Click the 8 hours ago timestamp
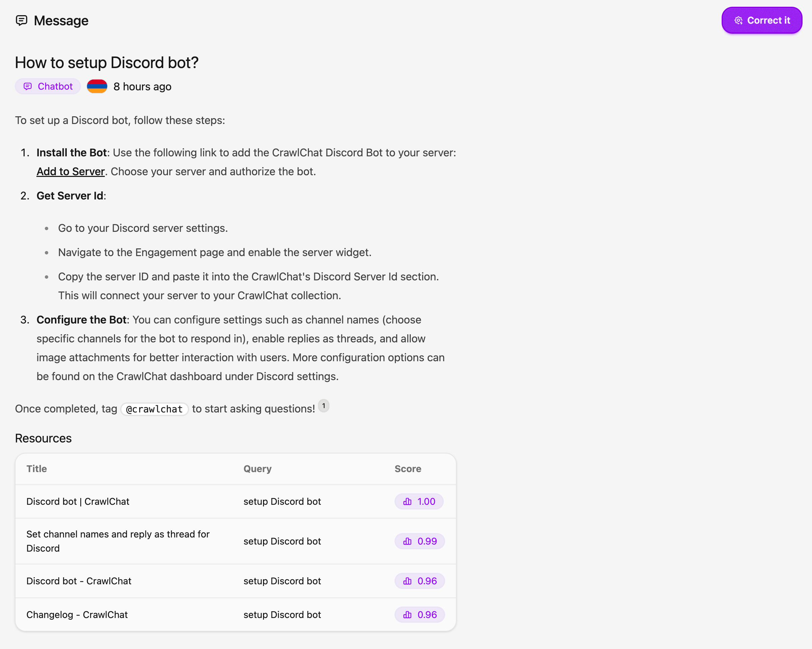 pyautogui.click(x=142, y=87)
